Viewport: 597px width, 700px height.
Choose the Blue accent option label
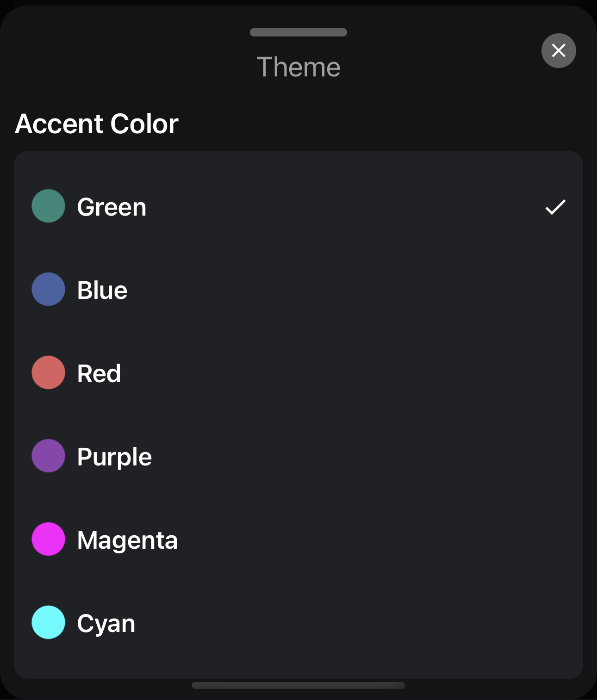pyautogui.click(x=102, y=290)
